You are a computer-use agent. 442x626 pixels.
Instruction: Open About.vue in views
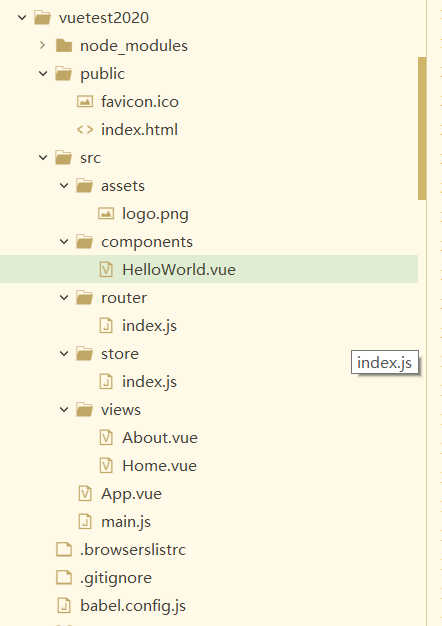(x=160, y=438)
